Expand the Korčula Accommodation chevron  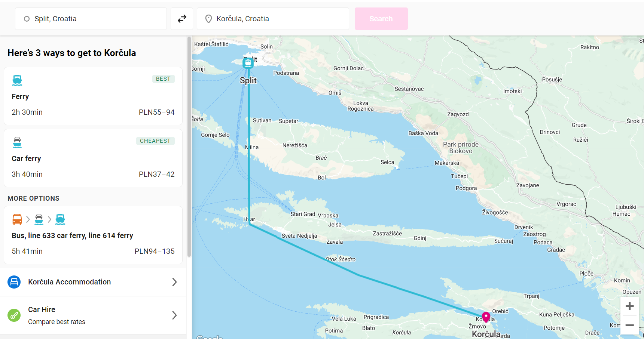click(174, 282)
